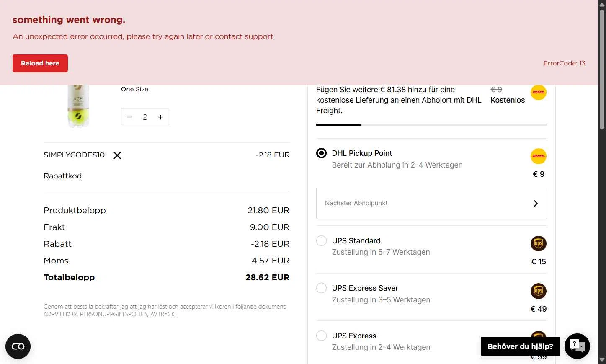Image resolution: width=606 pixels, height=364 pixels.
Task: Click the Produktbelopp 21.80 EUR value
Action: tap(268, 210)
